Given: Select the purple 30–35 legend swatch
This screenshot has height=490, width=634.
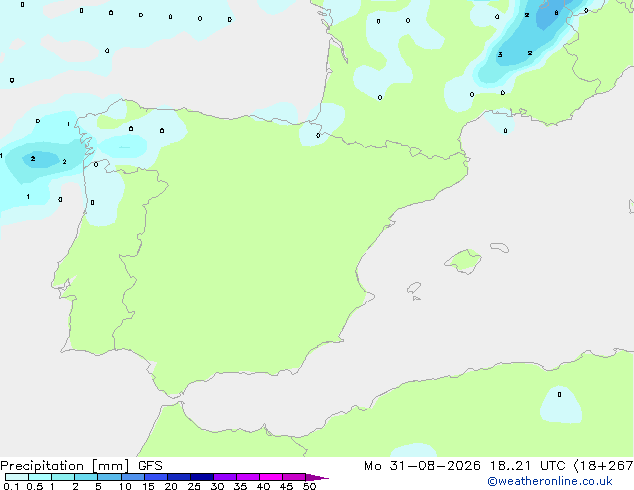Looking at the screenshot, I should click(225, 477).
